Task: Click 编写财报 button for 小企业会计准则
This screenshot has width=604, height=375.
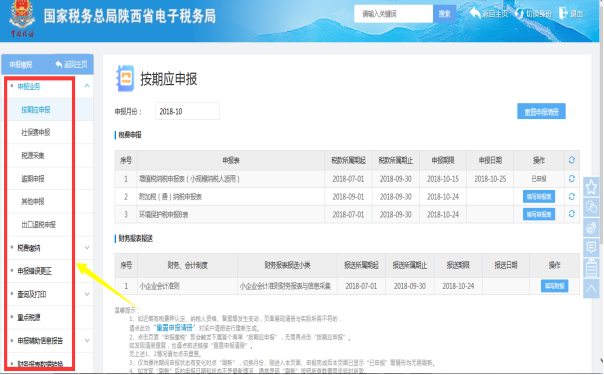Action: point(554,286)
